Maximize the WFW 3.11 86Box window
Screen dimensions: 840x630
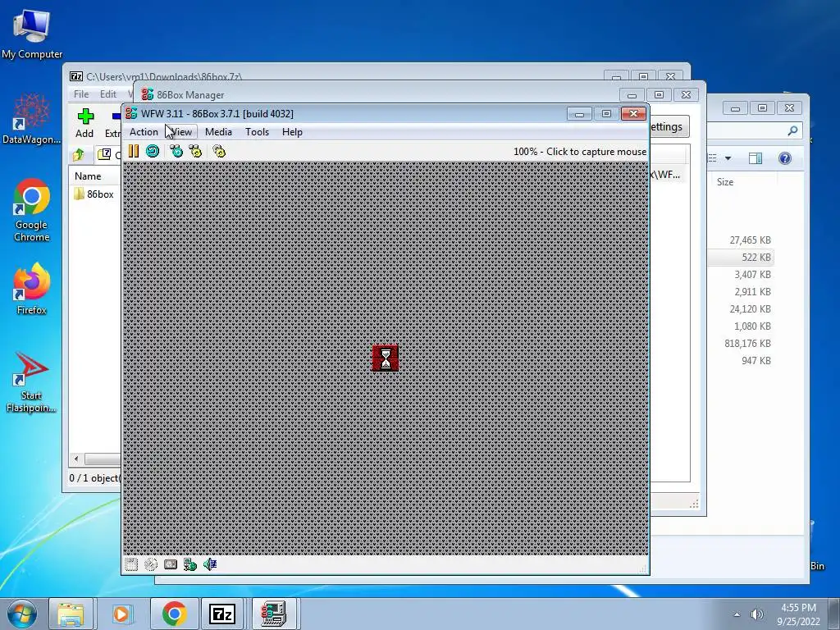click(606, 113)
